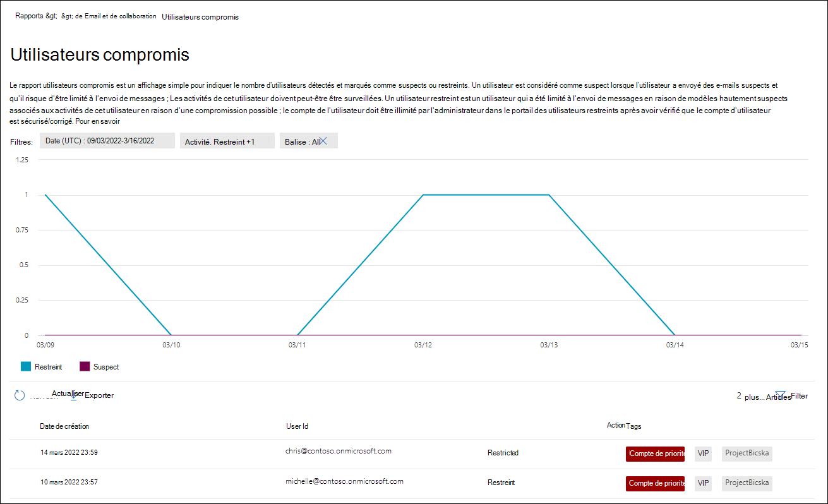Click the VIP tag in chris row
Image resolution: width=828 pixels, height=504 pixels.
point(703,453)
